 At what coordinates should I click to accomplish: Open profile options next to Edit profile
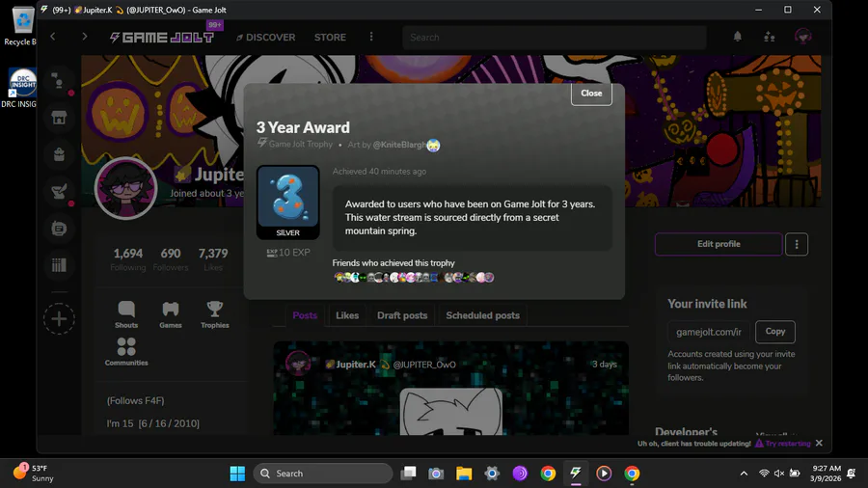pyautogui.click(x=797, y=244)
